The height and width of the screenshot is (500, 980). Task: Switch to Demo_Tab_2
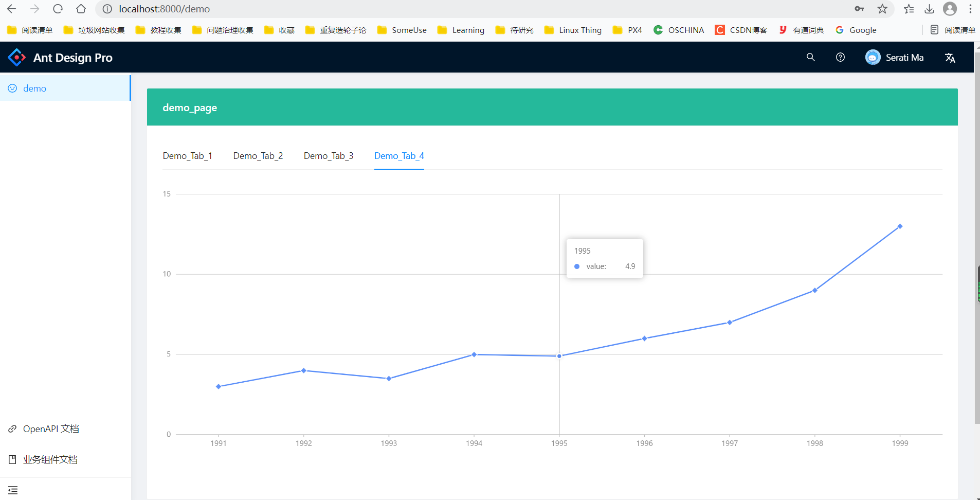point(258,156)
